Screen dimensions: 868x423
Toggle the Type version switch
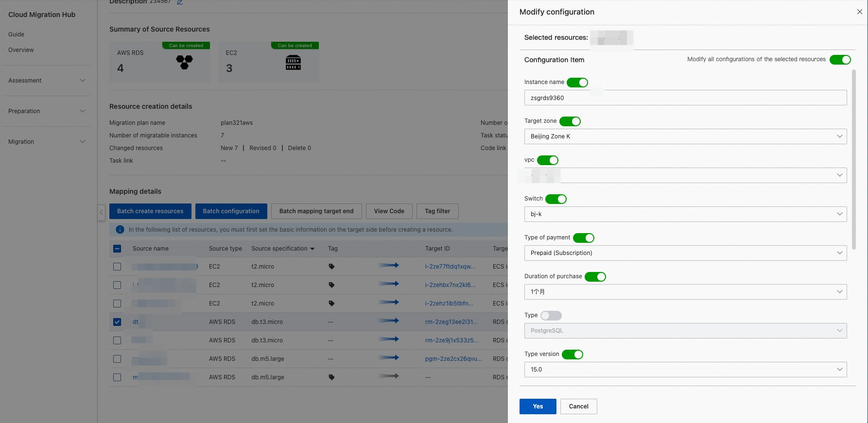point(573,355)
